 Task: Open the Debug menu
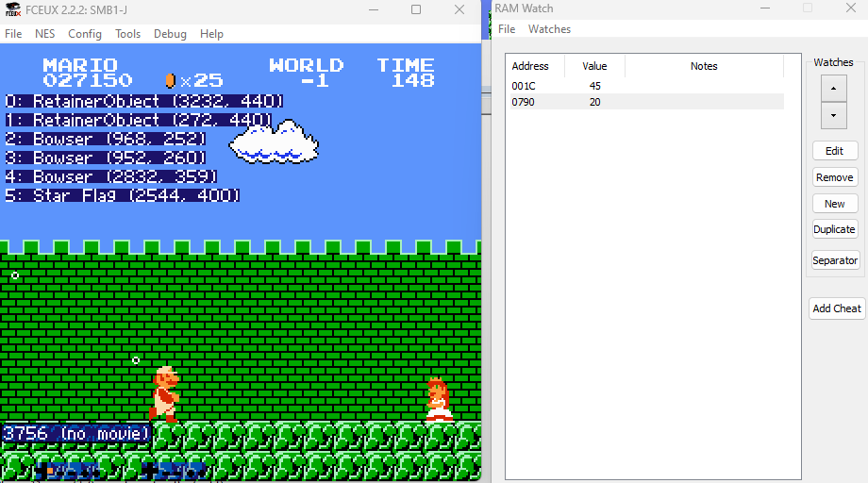(170, 33)
